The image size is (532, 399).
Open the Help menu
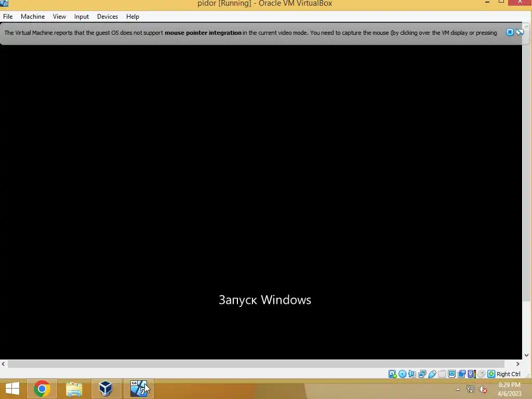click(132, 17)
